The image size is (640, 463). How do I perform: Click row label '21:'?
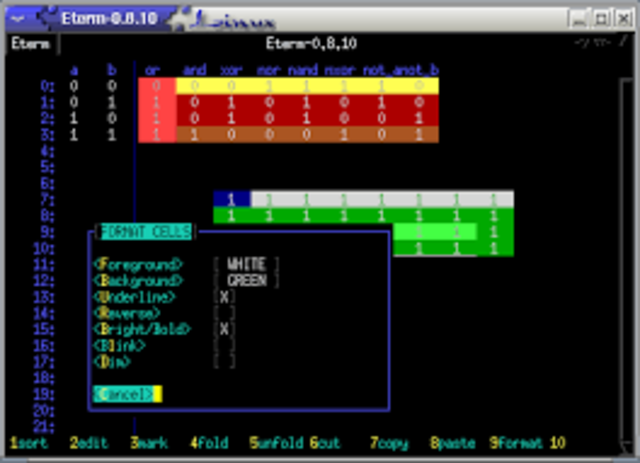point(44,427)
